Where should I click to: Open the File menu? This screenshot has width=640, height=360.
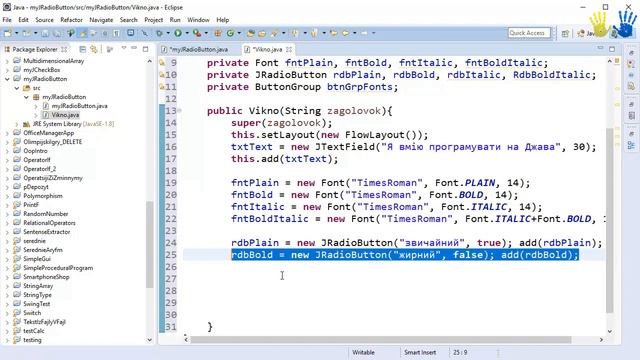(x=7, y=20)
